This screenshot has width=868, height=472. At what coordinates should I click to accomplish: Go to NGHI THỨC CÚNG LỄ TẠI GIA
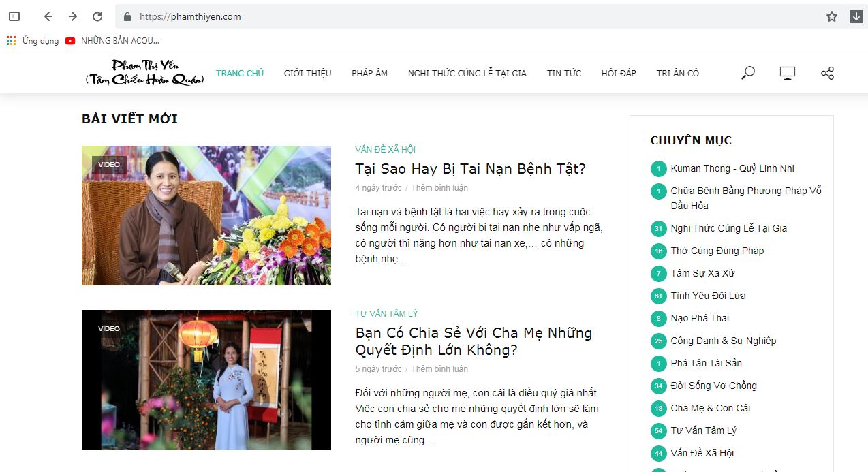click(467, 73)
